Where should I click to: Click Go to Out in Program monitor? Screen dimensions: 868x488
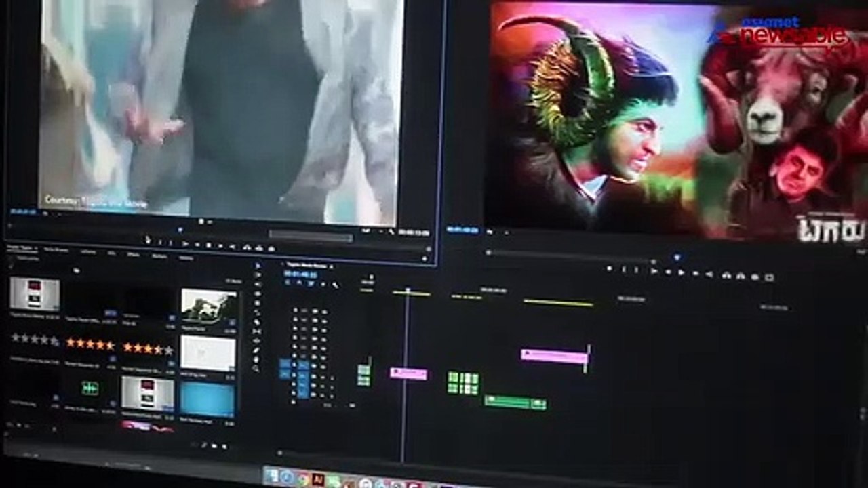click(709, 274)
